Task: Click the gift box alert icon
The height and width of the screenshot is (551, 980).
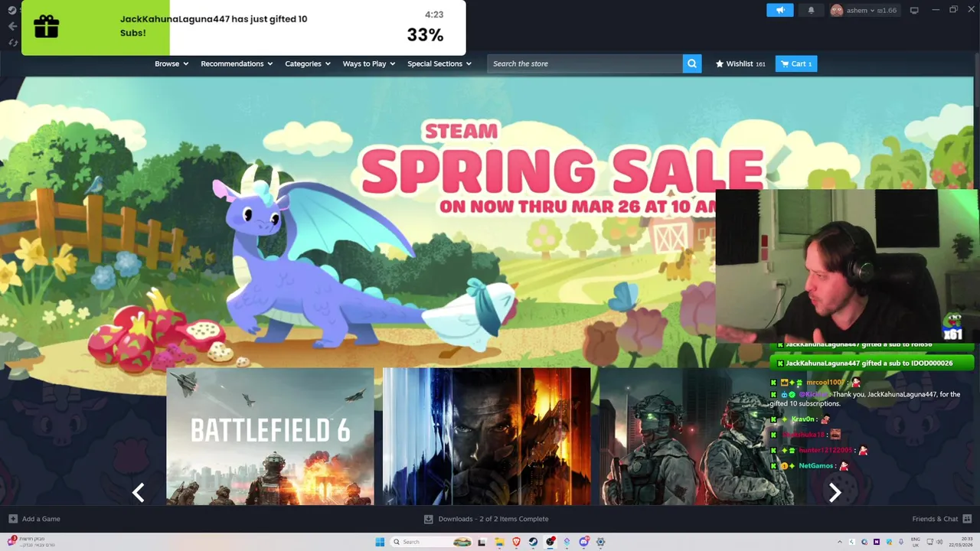Action: click(x=46, y=27)
